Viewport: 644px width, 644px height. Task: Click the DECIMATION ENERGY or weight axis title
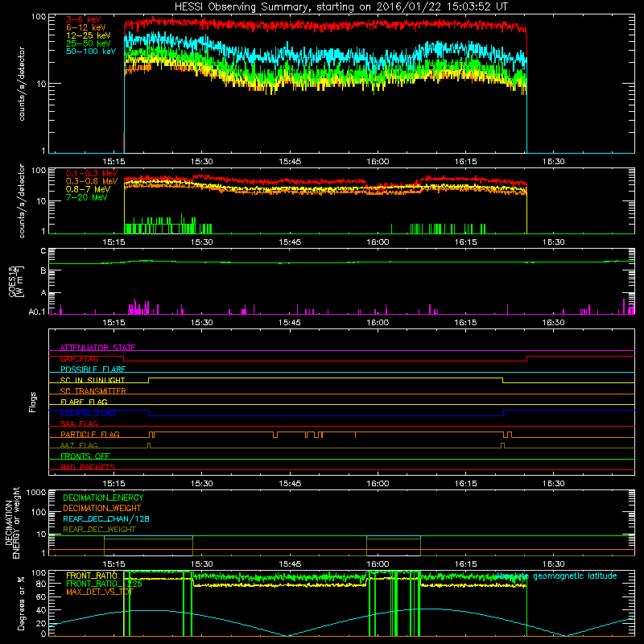tap(12, 522)
